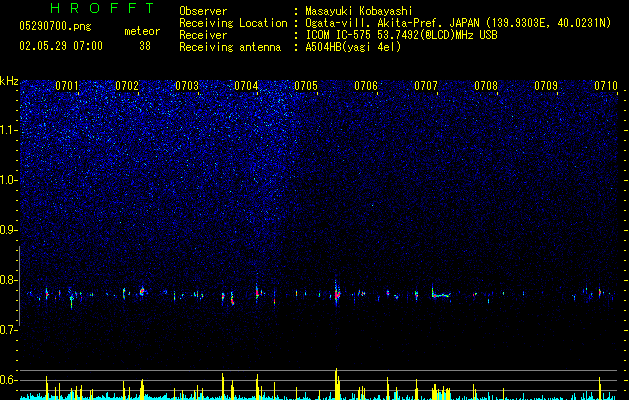Click the 0707 time marker
This screenshot has height=400, width=629.
click(426, 86)
